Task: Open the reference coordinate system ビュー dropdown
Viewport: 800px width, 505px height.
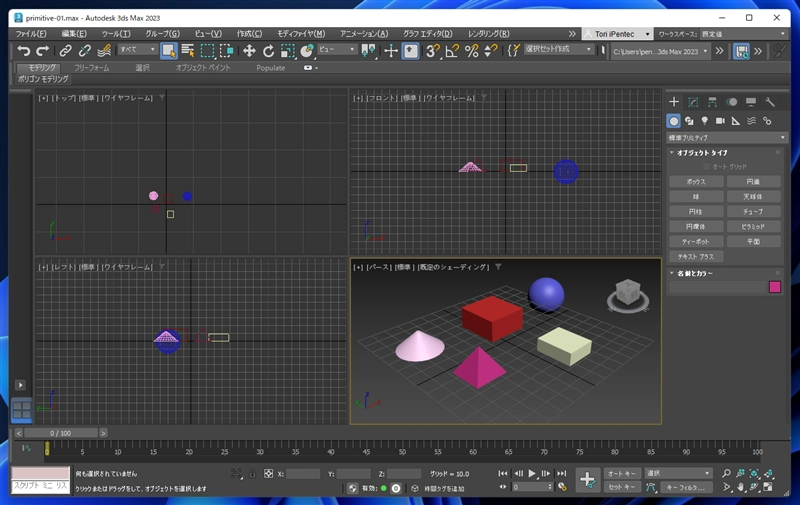Action: point(337,49)
